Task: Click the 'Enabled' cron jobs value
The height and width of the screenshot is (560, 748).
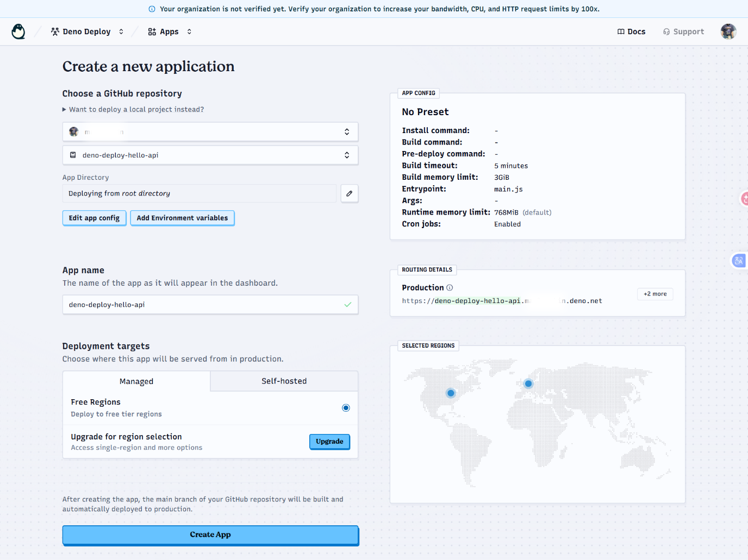Action: 507,224
